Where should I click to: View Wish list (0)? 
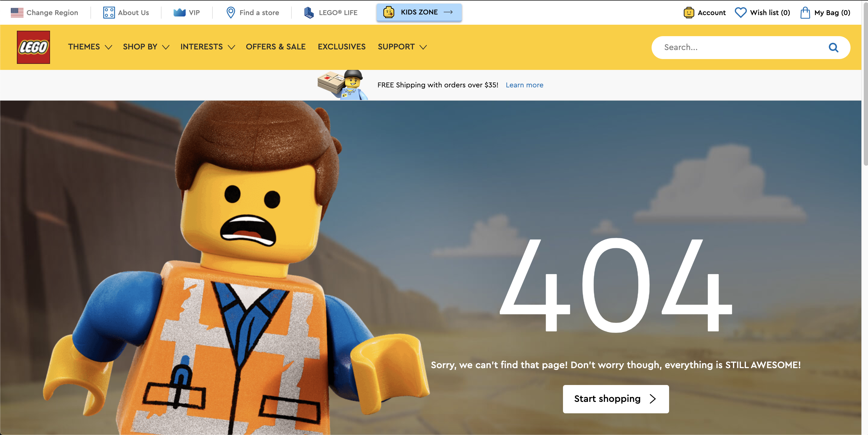click(x=762, y=12)
